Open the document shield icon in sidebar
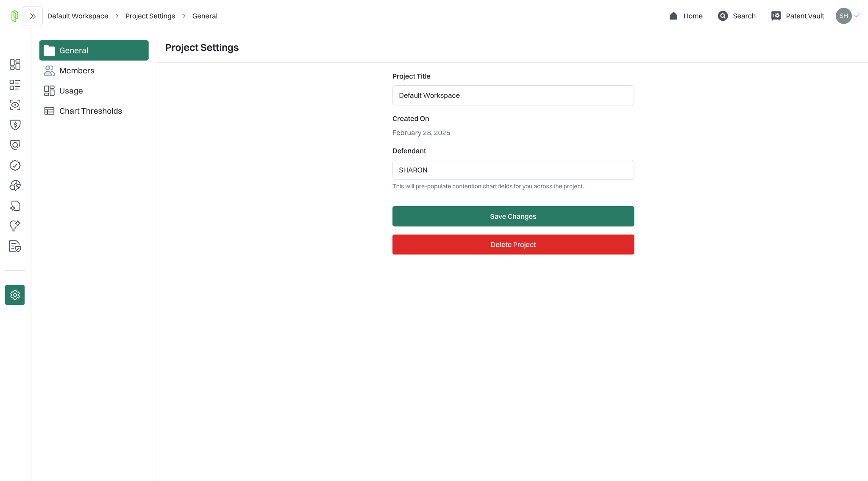The image size is (868, 481). pyautogui.click(x=15, y=246)
